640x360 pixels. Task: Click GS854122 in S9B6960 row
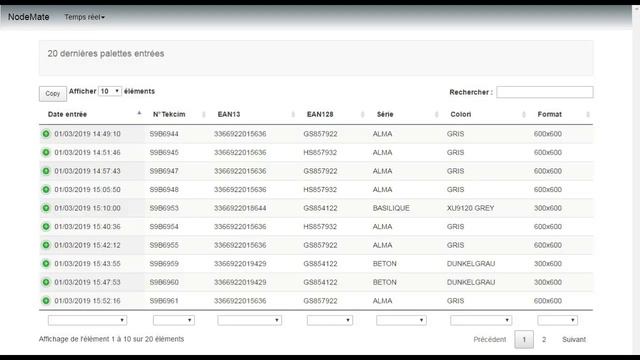pyautogui.click(x=320, y=282)
